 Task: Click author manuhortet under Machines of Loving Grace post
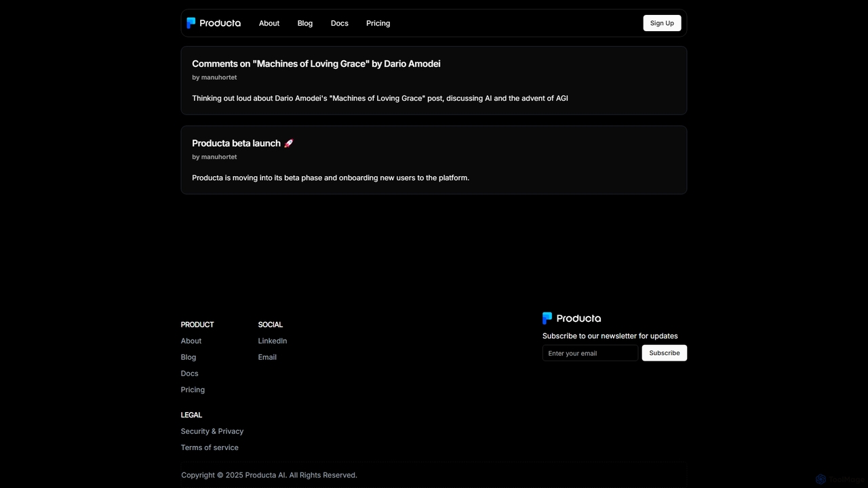tap(219, 77)
